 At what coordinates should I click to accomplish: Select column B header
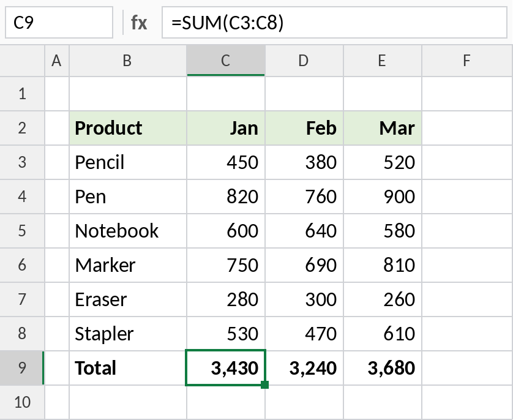(127, 61)
